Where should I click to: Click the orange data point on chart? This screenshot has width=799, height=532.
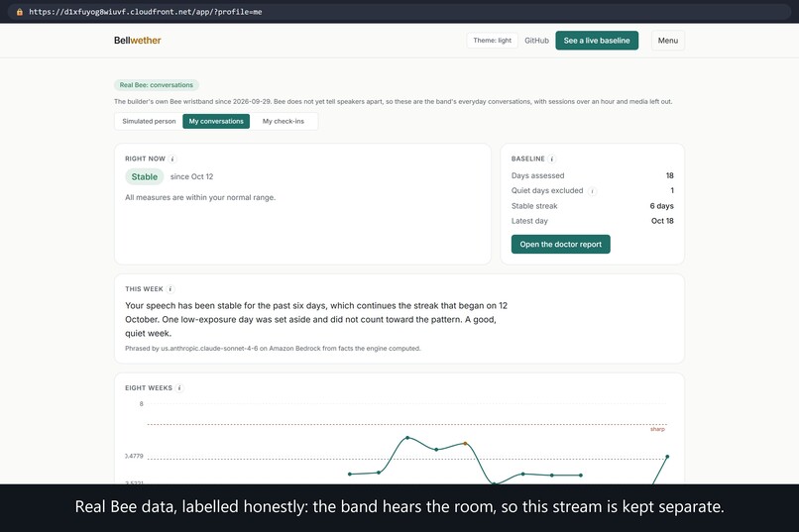point(465,444)
